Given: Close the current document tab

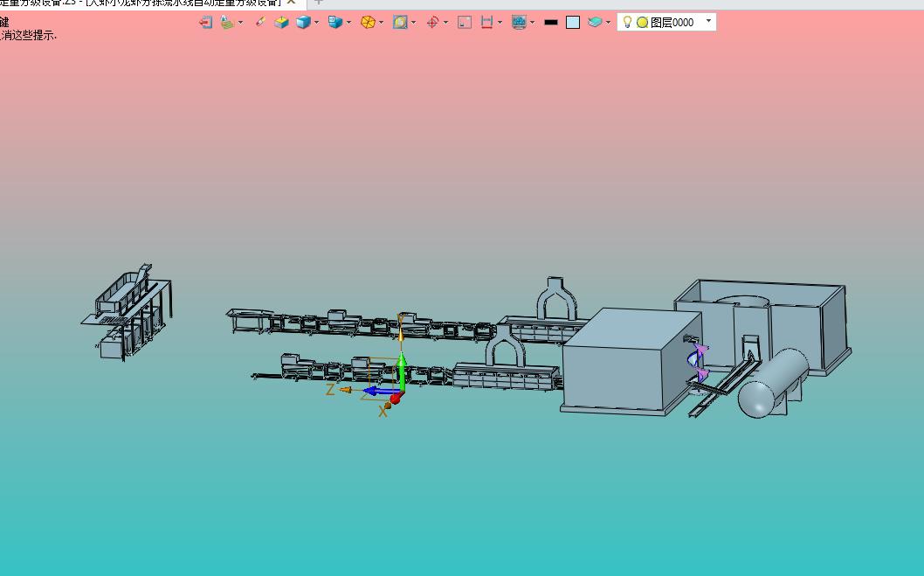Looking at the screenshot, I should tap(291, 3).
